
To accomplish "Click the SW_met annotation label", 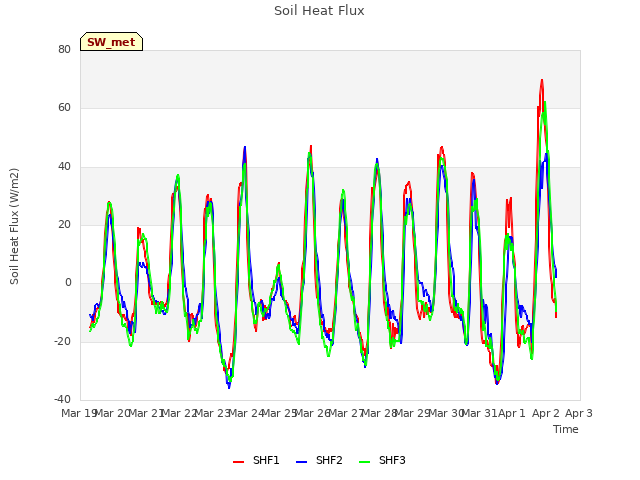I will click(111, 42).
